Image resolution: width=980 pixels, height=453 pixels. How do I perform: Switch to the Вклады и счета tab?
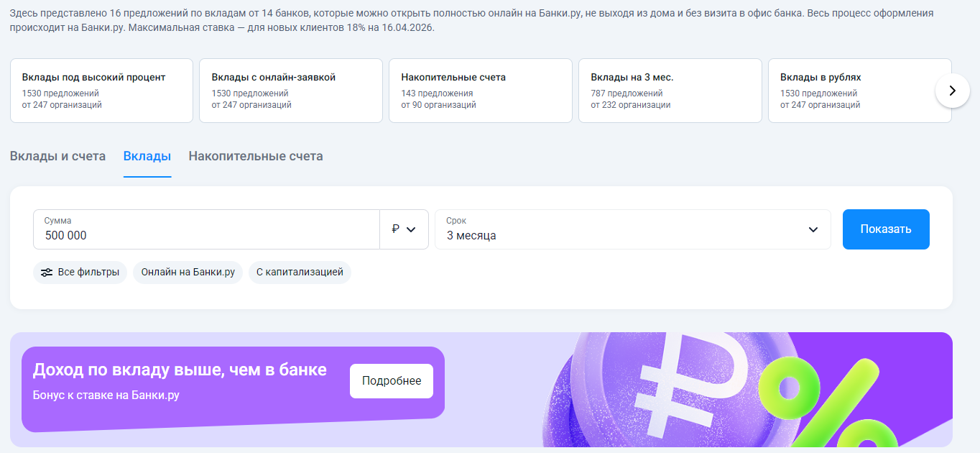click(57, 156)
